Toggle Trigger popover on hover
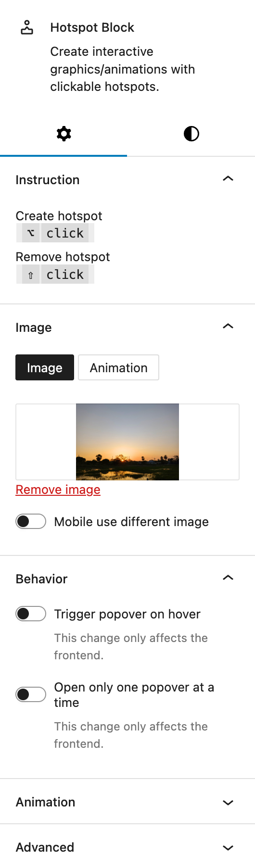Screen dimensions: 255x868 point(31,614)
